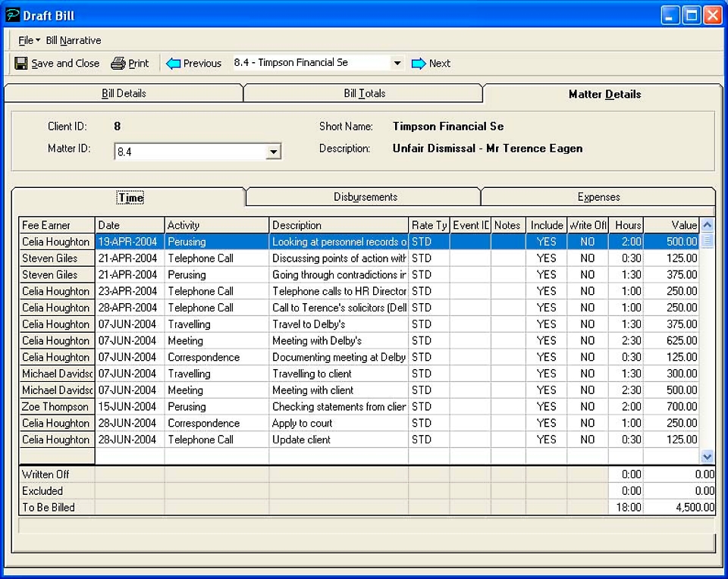This screenshot has width=728, height=579.
Task: Toggle Write Off NO for Meeting with Delby's
Action: [x=587, y=340]
